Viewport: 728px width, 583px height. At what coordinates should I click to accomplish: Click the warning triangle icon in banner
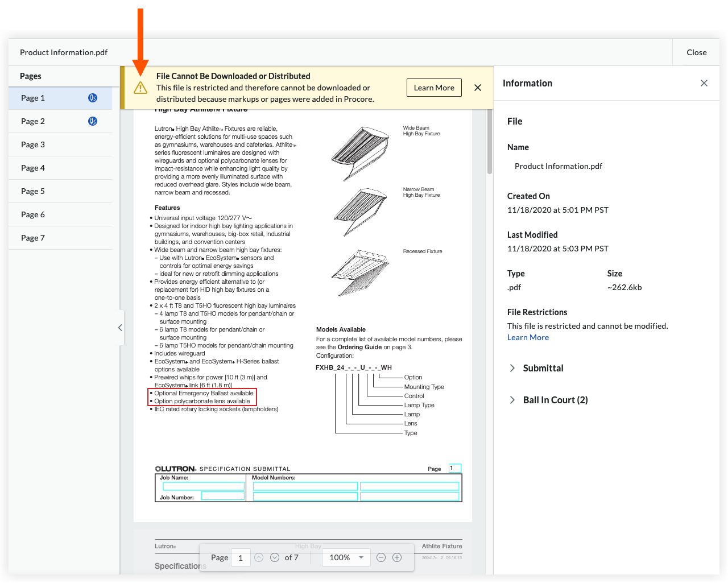click(140, 88)
